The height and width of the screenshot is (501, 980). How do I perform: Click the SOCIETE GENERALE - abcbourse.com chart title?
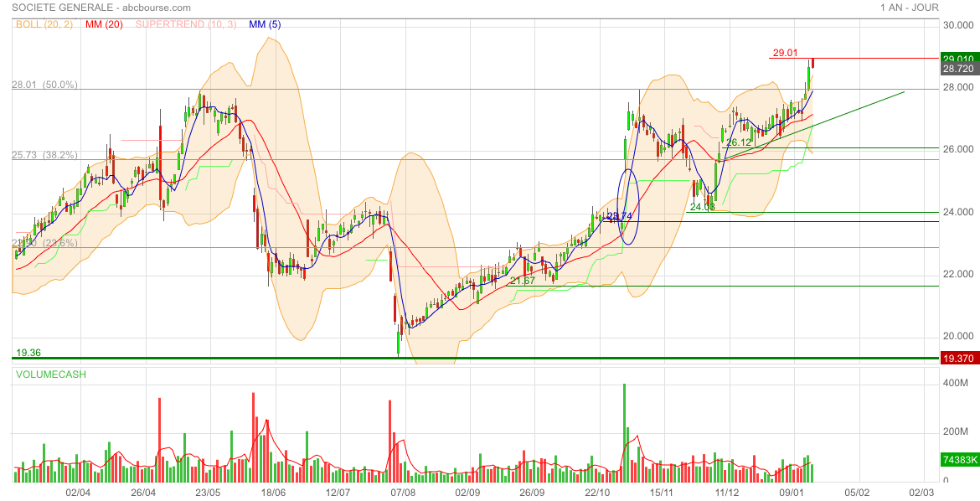(x=101, y=8)
